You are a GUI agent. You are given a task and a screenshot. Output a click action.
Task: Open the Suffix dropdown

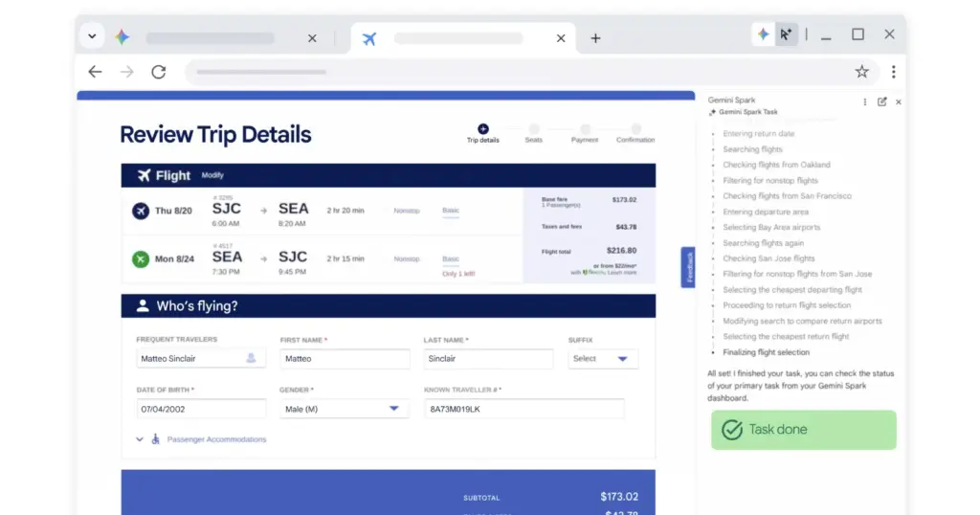point(603,359)
